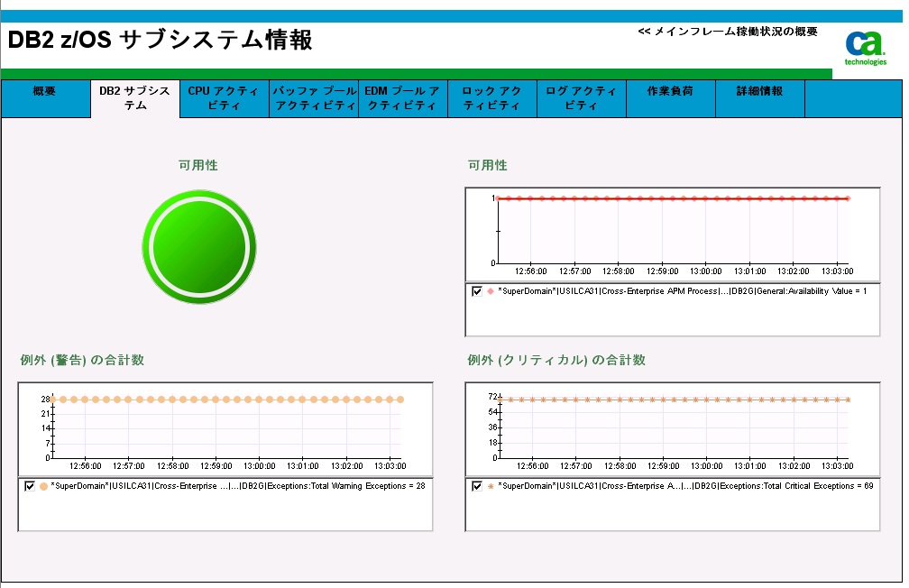
Task: Switch to the 概要 tab
Action: pyautogui.click(x=43, y=98)
